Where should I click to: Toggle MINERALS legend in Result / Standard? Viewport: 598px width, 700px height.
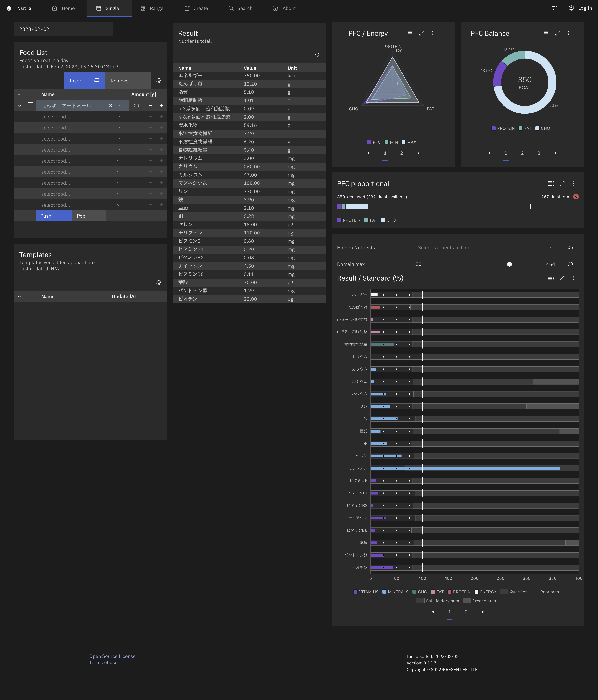pyautogui.click(x=395, y=592)
